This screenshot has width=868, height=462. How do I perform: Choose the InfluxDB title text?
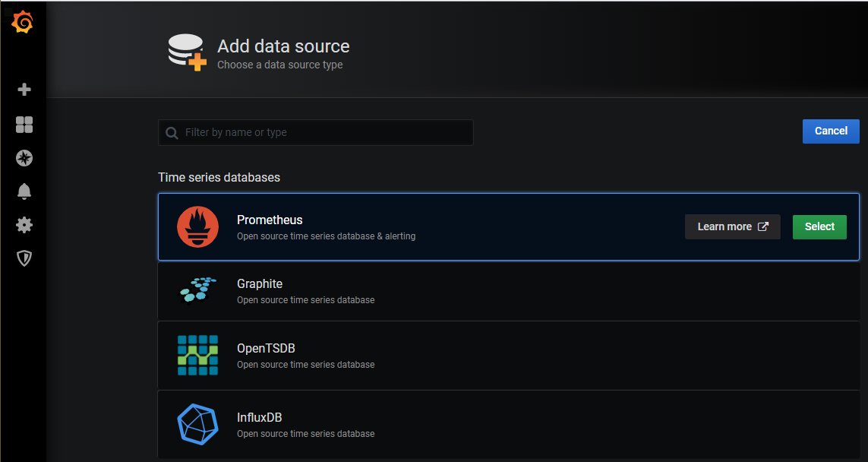click(x=259, y=418)
